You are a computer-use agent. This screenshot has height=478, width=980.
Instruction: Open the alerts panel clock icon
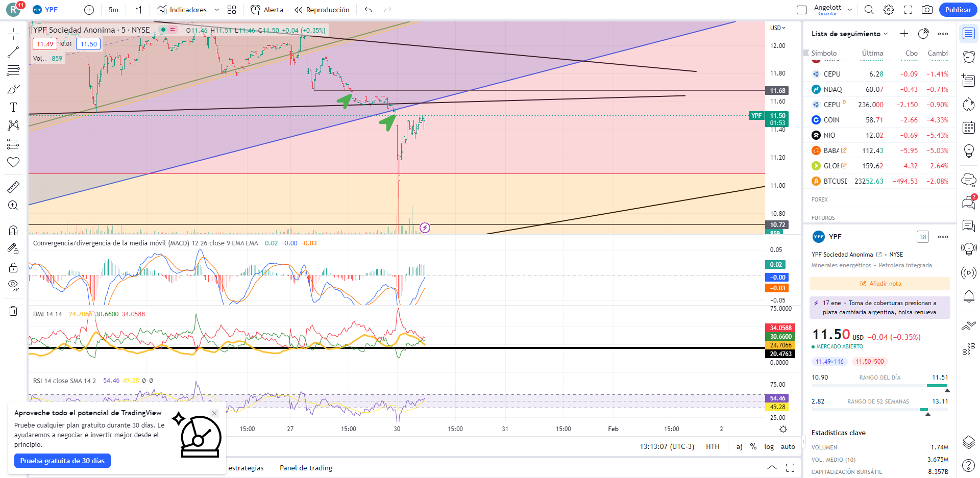pos(969,57)
